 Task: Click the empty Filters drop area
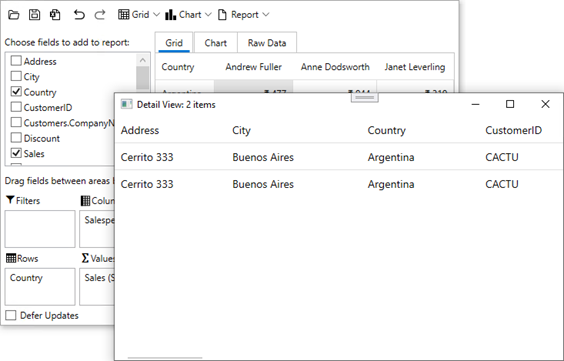tap(40, 229)
